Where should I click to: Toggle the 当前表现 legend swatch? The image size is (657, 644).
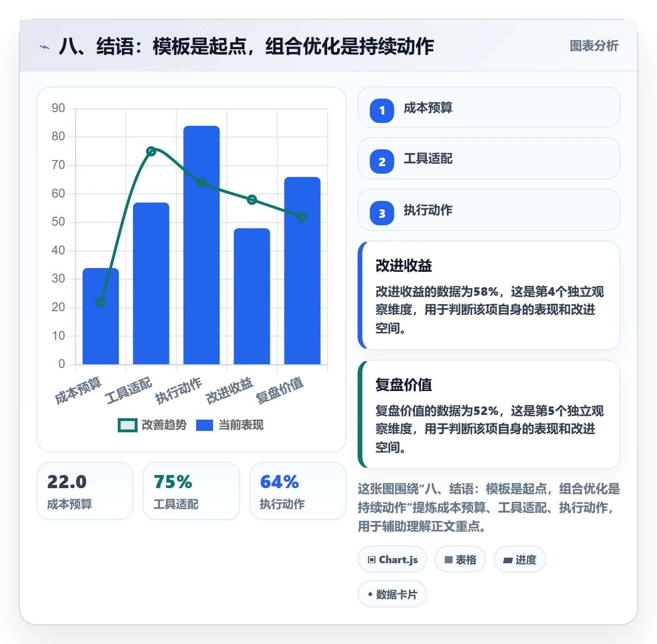point(205,425)
